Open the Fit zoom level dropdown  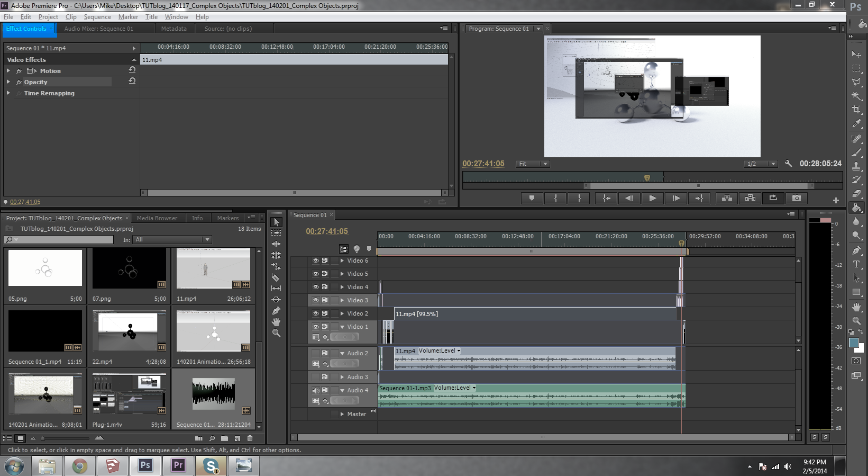(x=533, y=164)
